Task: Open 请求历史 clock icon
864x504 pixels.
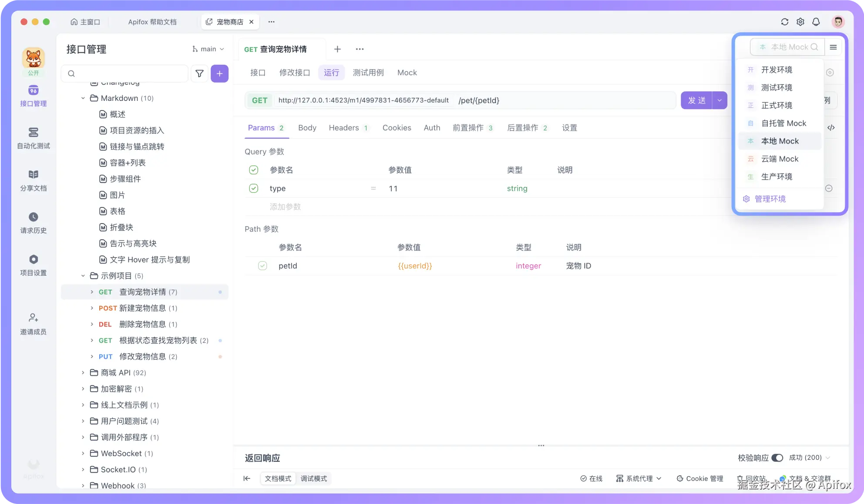Action: (33, 217)
